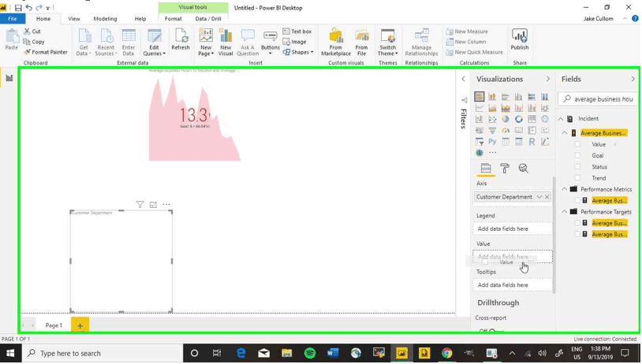This screenshot has width=642, height=364.
Task: Open the visual's More options ellipsis
Action: (x=166, y=204)
